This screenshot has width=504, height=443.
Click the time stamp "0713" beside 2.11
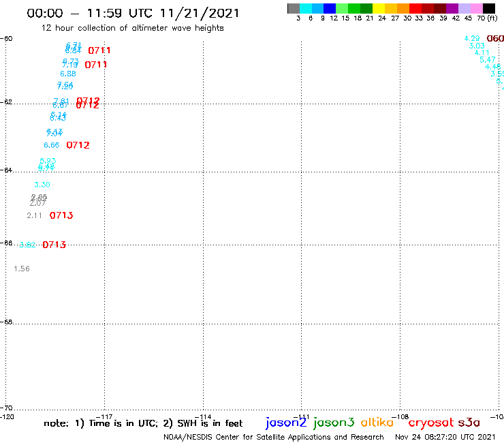pyautogui.click(x=61, y=215)
